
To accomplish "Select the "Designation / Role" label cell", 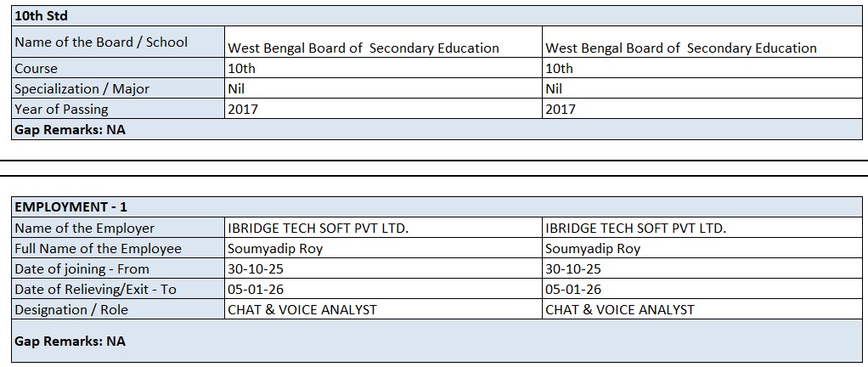I will 71,309.
